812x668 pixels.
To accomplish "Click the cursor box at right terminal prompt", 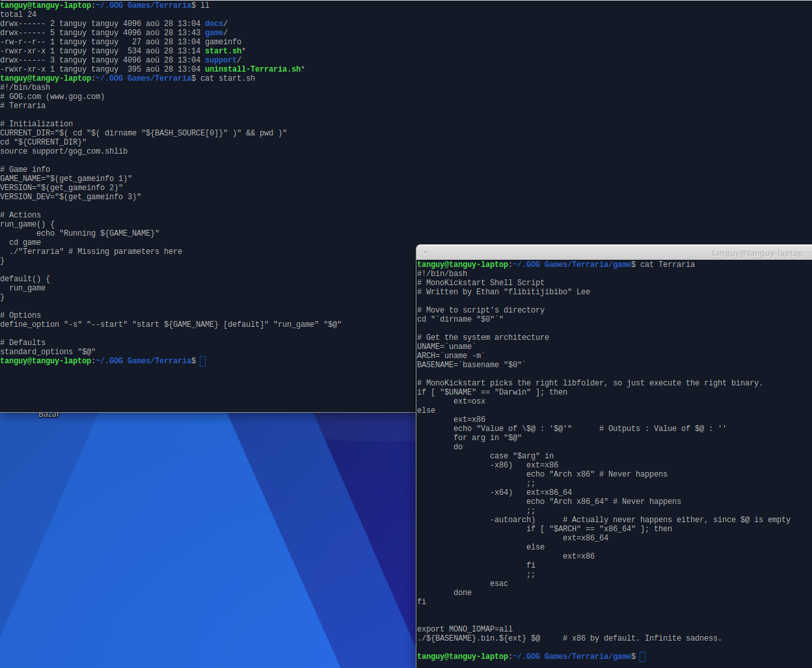I will pyautogui.click(x=643, y=657).
